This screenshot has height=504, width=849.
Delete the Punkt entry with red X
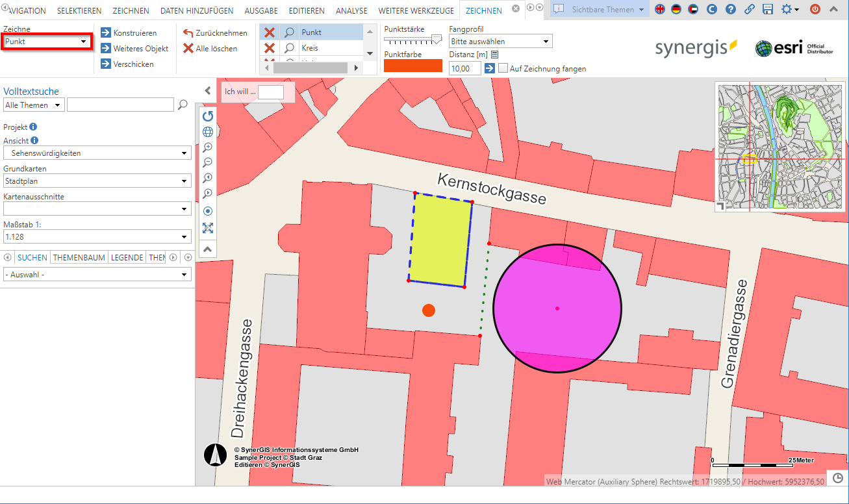tap(270, 32)
